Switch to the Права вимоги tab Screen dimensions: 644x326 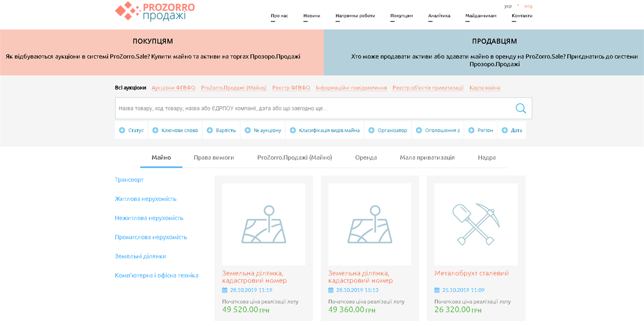(214, 158)
